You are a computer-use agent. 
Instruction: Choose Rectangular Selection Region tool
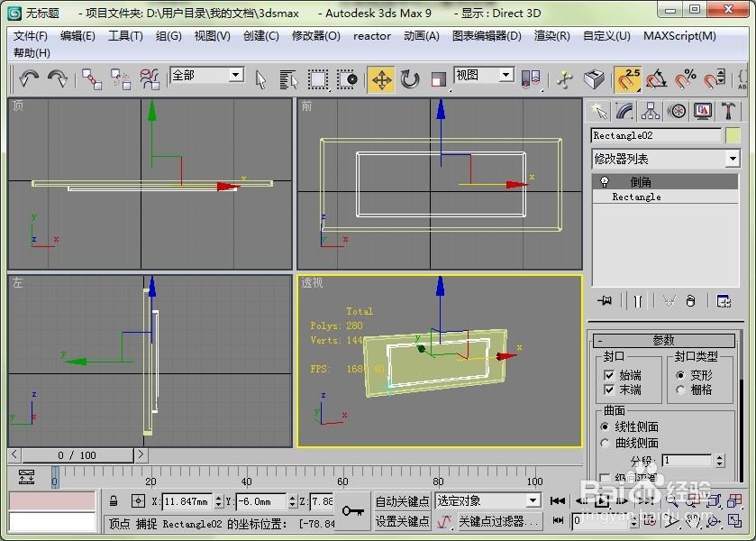click(318, 79)
